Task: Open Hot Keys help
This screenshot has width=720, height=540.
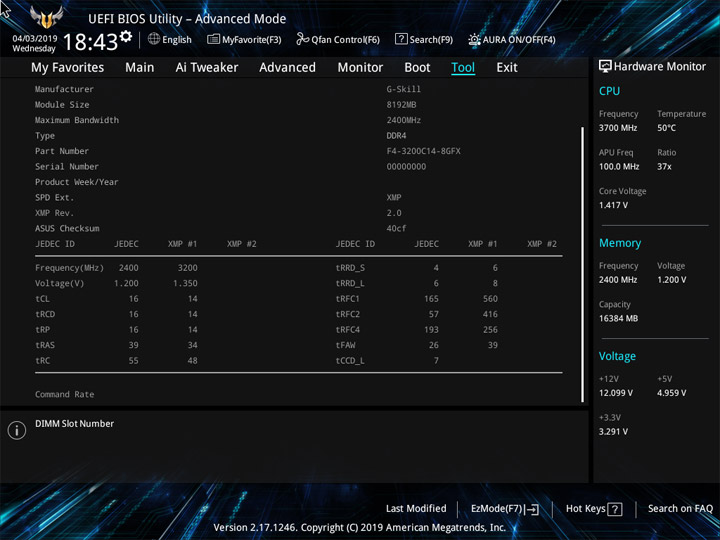Action: tap(594, 509)
